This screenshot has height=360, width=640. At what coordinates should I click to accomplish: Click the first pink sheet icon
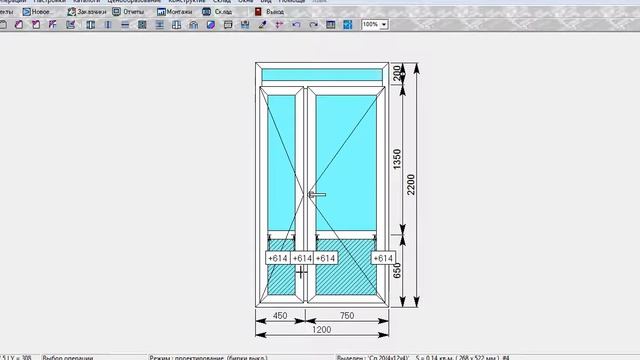[x=19, y=25]
